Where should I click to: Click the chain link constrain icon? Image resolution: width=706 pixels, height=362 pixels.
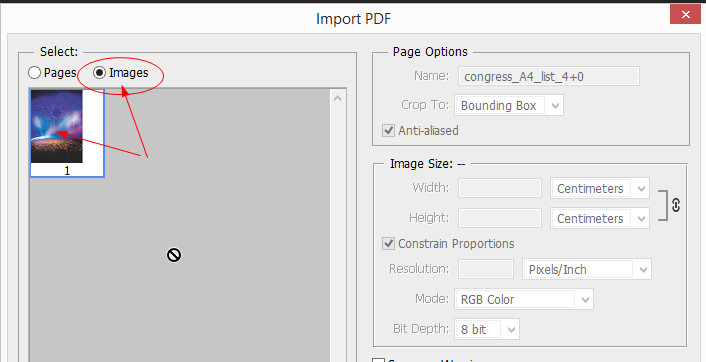(x=675, y=205)
